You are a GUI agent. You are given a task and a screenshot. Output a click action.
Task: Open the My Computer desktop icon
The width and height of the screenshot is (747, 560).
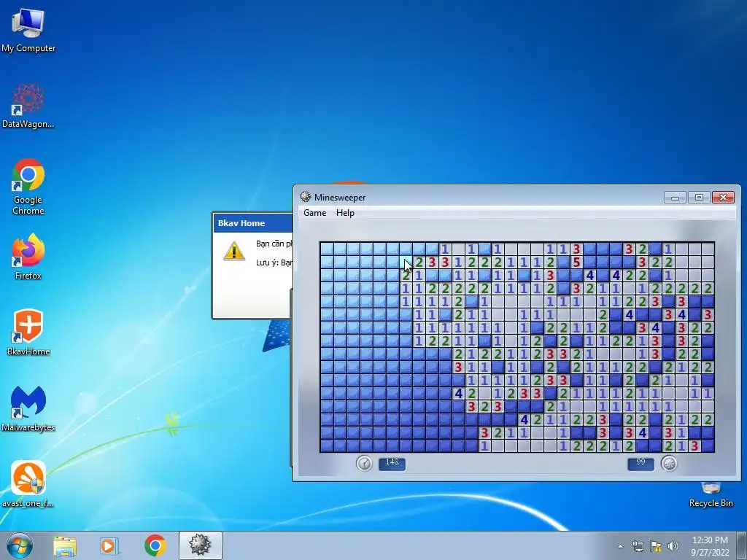28,29
